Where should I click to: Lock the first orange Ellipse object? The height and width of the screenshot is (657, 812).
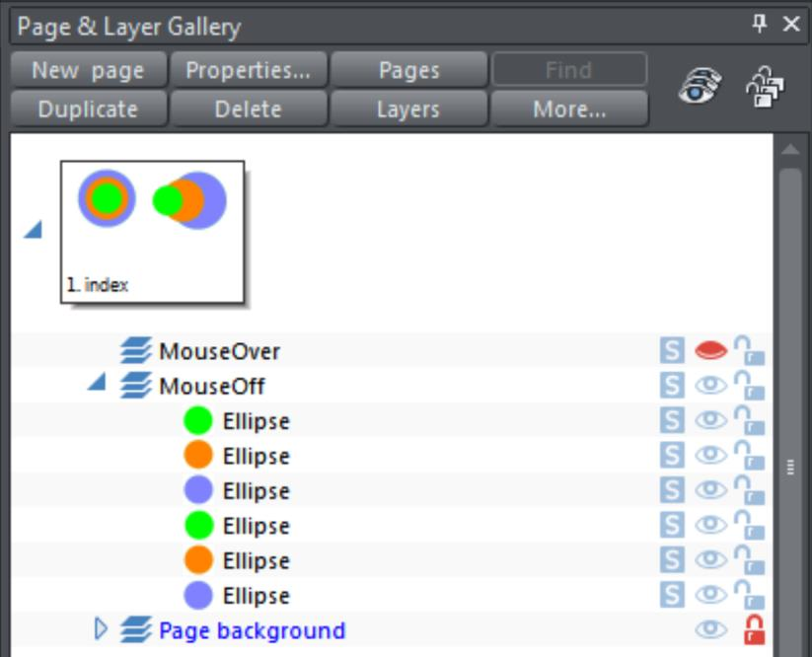(x=749, y=455)
